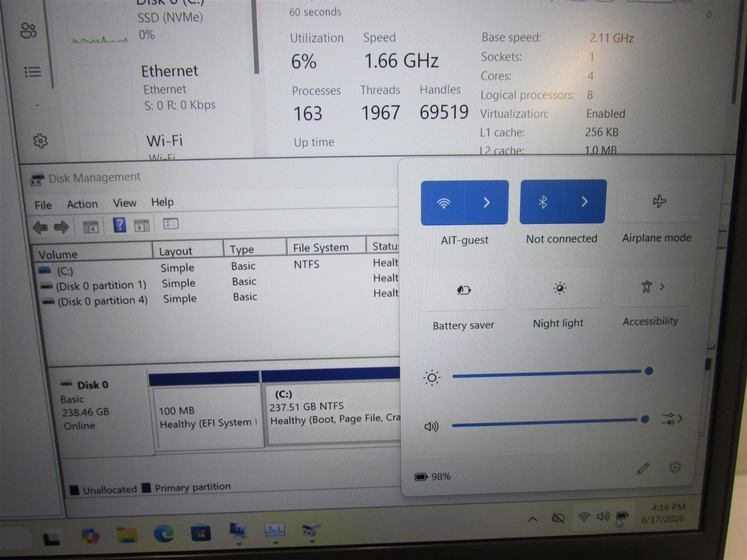Click the Forward arrow in Disk Management toolbar
The height and width of the screenshot is (560, 747).
click(61, 227)
